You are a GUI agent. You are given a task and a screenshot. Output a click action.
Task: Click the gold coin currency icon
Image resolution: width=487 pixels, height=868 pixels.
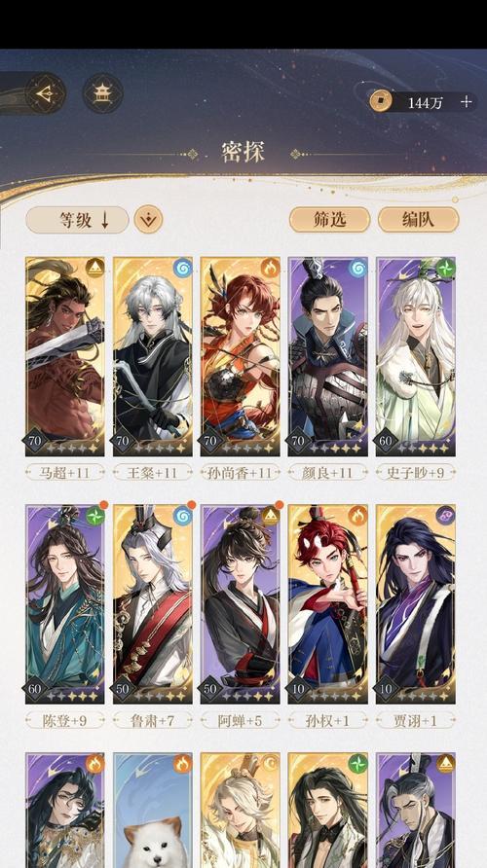pyautogui.click(x=381, y=101)
